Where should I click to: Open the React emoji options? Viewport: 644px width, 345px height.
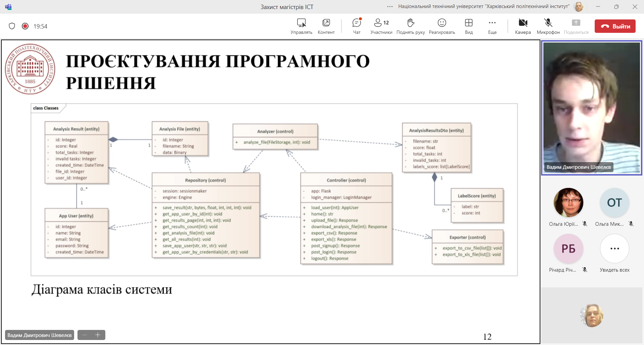pyautogui.click(x=442, y=26)
